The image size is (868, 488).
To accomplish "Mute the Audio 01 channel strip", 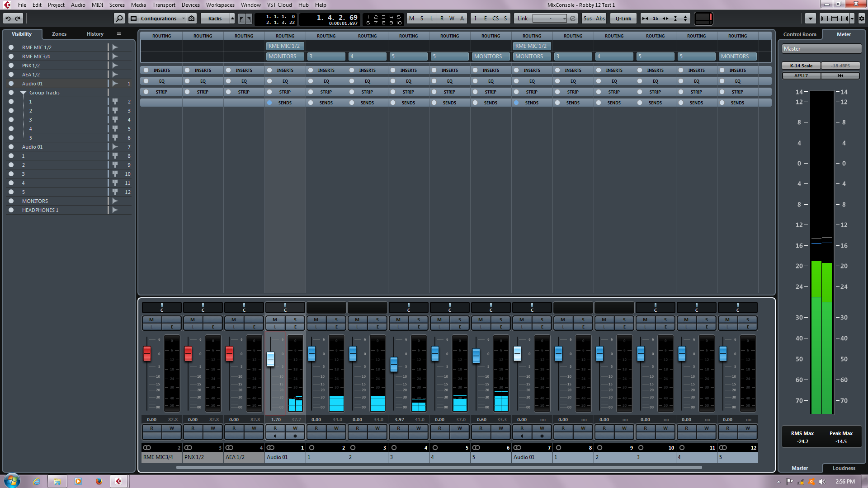I will click(275, 319).
